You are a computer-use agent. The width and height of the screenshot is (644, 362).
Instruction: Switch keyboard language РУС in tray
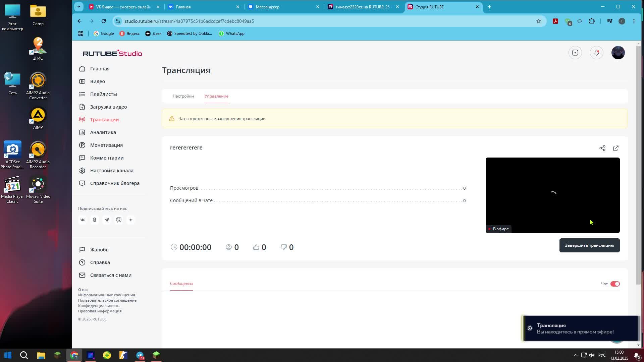pyautogui.click(x=602, y=355)
